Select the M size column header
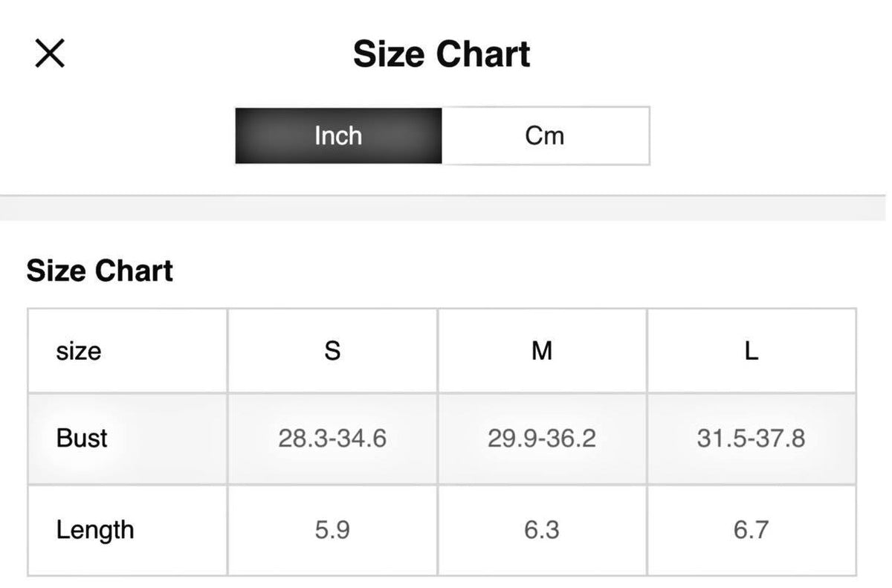The width and height of the screenshot is (892, 588). coord(542,350)
